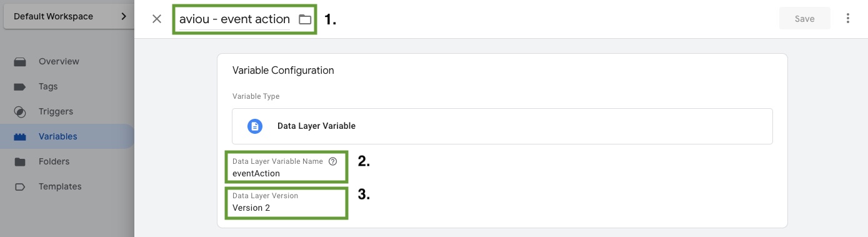Click the folder icon beside variable name
Image resolution: width=868 pixels, height=237 pixels.
click(x=304, y=19)
